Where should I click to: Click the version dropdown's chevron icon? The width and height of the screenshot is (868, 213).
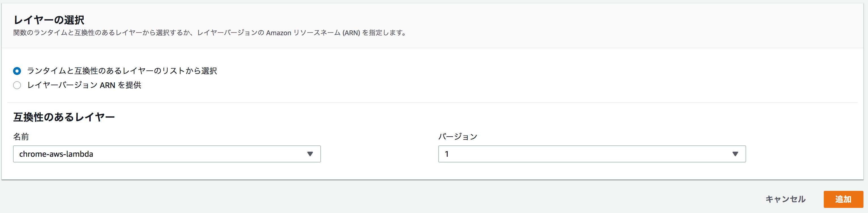tap(736, 154)
